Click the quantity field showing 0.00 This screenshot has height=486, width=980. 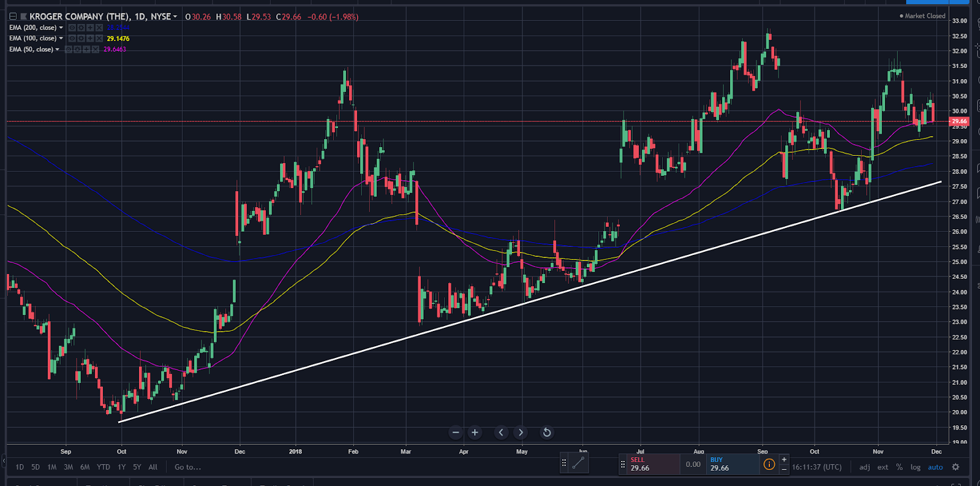693,464
